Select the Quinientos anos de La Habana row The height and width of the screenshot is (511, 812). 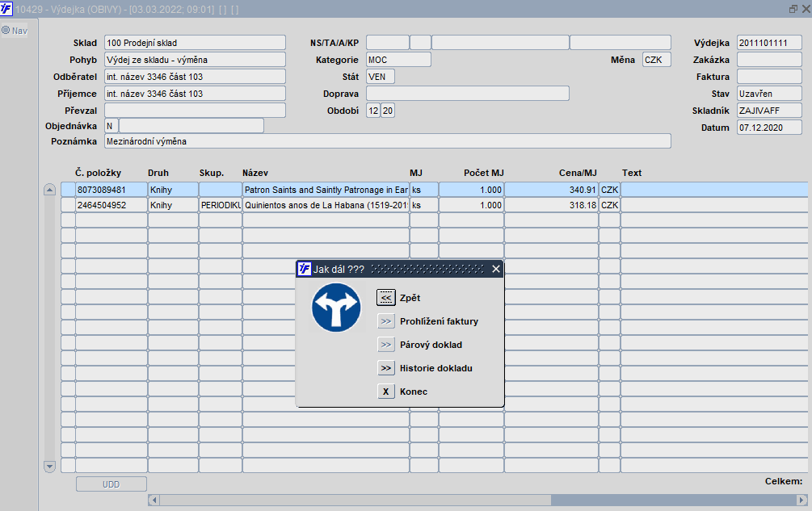[326, 205]
